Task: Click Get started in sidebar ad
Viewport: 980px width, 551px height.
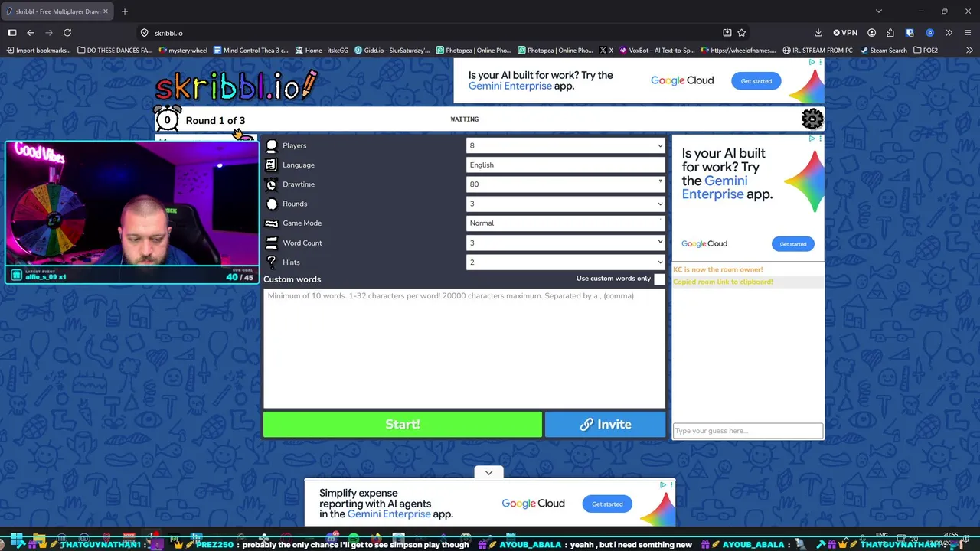Action: 792,244
